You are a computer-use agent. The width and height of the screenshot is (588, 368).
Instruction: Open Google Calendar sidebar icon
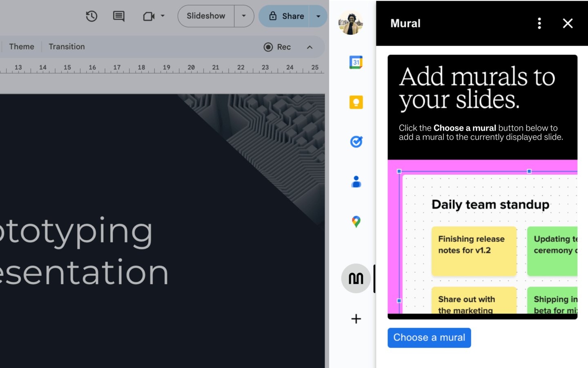coord(356,62)
